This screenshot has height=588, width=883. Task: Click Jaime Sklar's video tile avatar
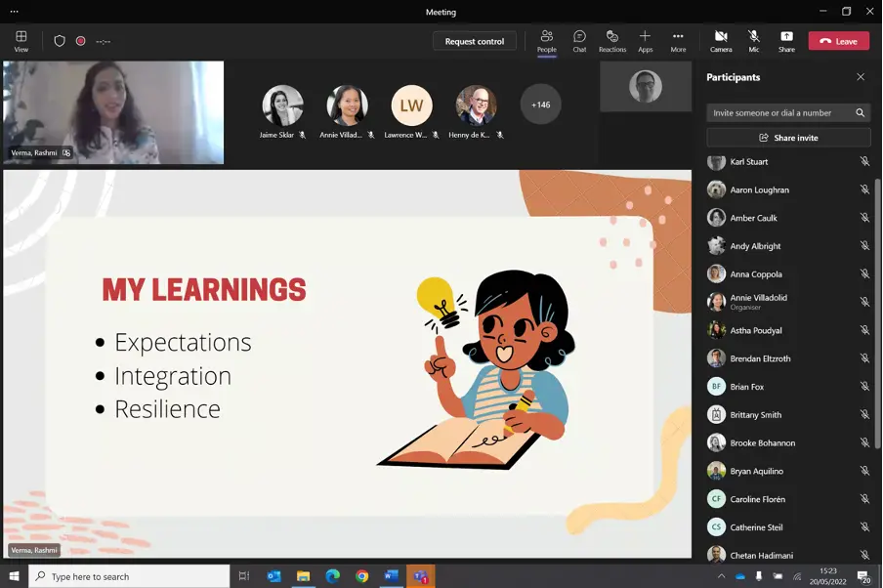[282, 105]
